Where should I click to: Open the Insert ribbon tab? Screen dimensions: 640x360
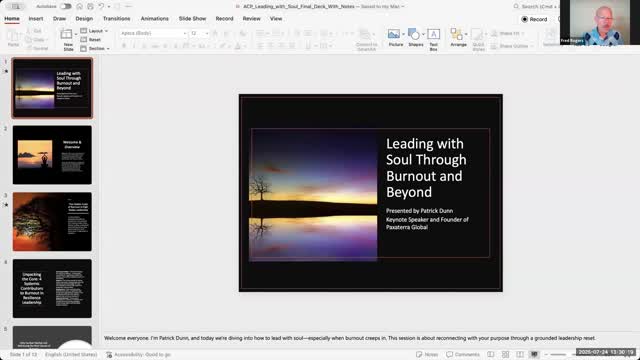36,19
